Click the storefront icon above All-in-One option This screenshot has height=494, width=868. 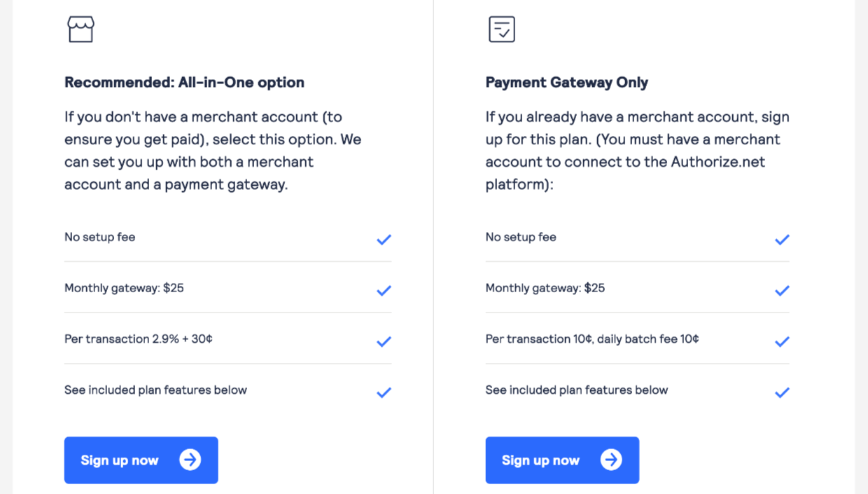80,29
